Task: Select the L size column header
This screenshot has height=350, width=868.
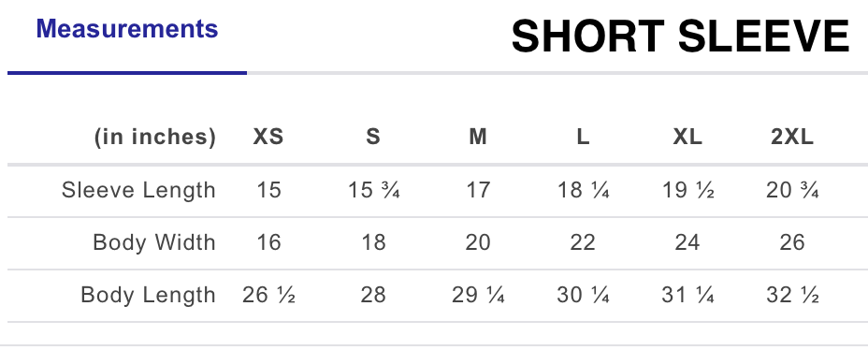Action: [x=583, y=137]
